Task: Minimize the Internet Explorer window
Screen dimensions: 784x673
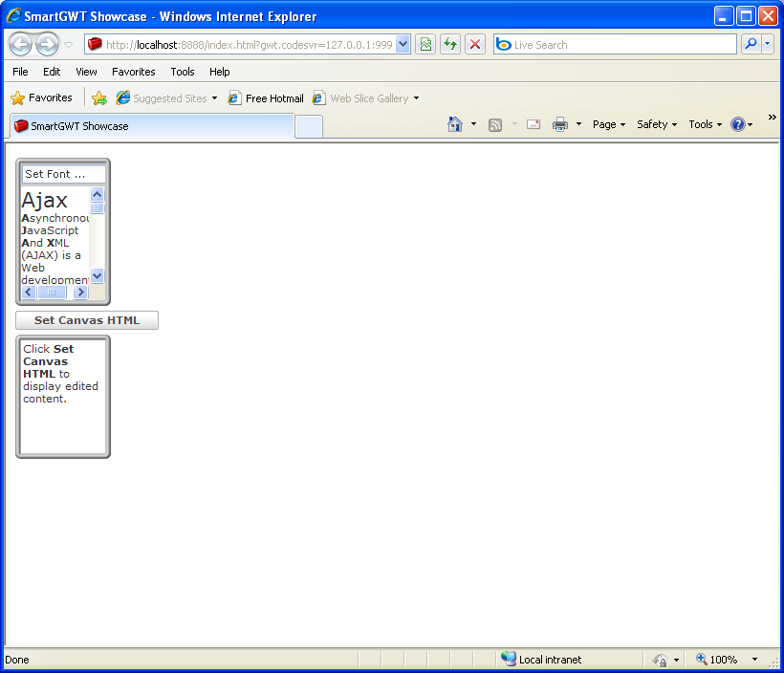Action: tap(723, 16)
